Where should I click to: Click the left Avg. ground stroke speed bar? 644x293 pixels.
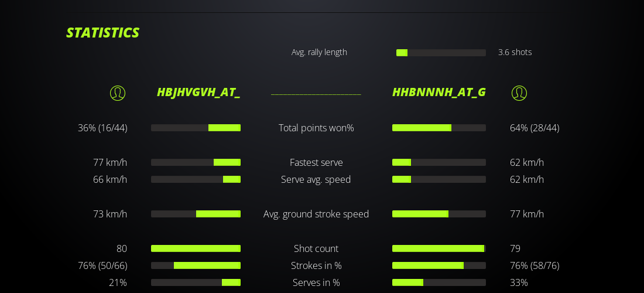coord(196,214)
